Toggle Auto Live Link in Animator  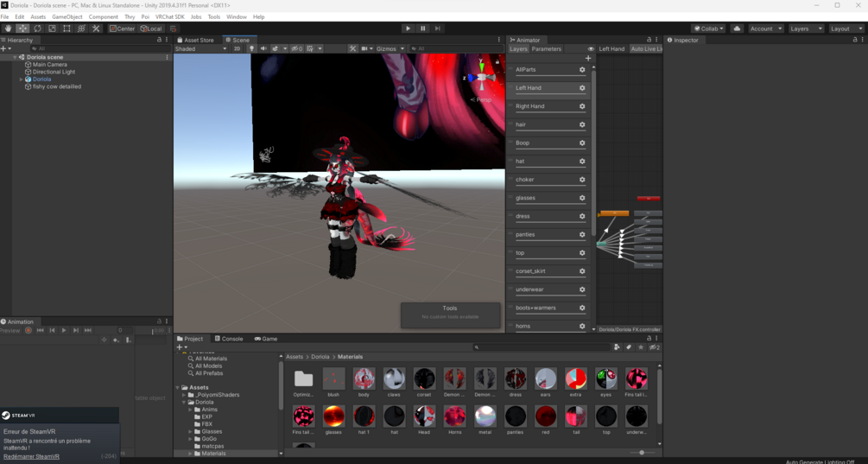pos(646,48)
